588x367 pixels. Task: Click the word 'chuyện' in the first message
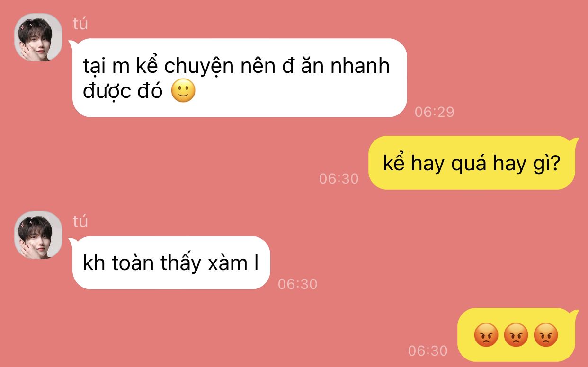pos(199,67)
